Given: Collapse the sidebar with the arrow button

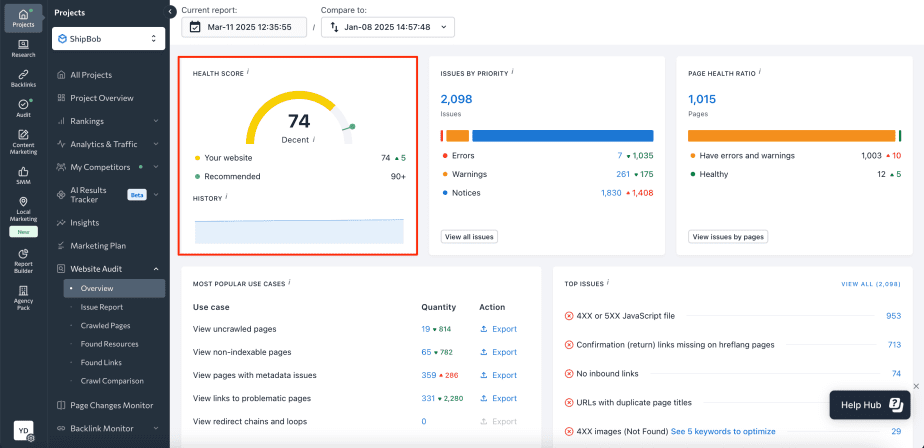Looking at the screenshot, I should pyautogui.click(x=171, y=12).
